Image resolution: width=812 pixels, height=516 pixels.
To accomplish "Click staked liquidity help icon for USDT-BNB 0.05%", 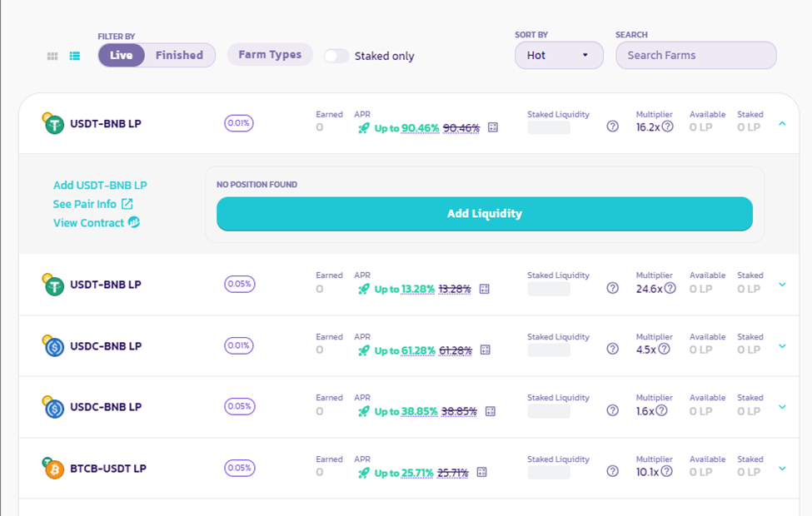I will point(613,288).
